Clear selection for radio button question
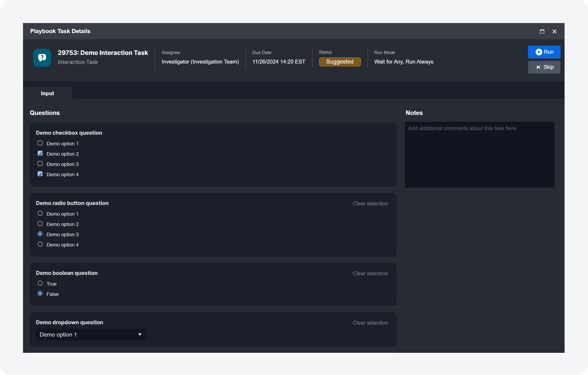Viewport: 588px width, 375px height. click(x=370, y=204)
